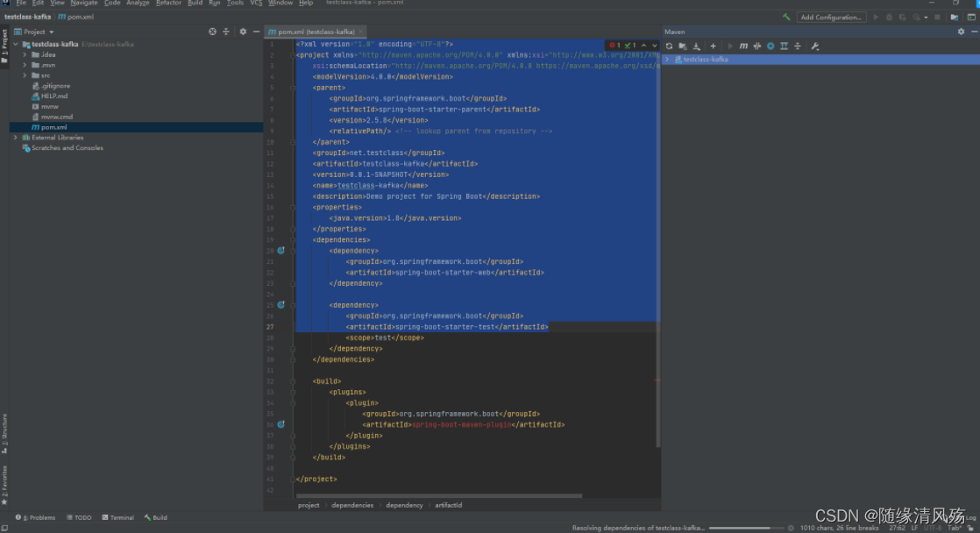Show Maven dependencies diagram icon
The width and height of the screenshot is (980, 533).
(x=784, y=46)
